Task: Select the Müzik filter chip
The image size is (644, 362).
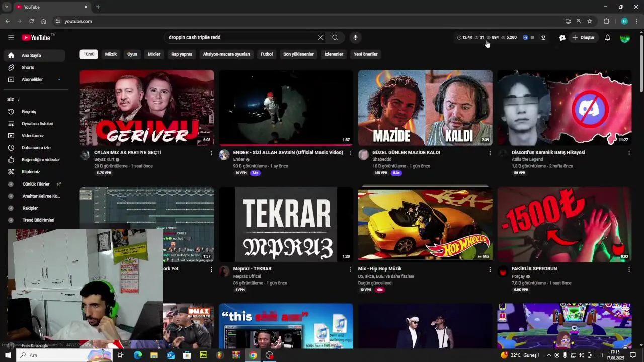Action: 111,54
